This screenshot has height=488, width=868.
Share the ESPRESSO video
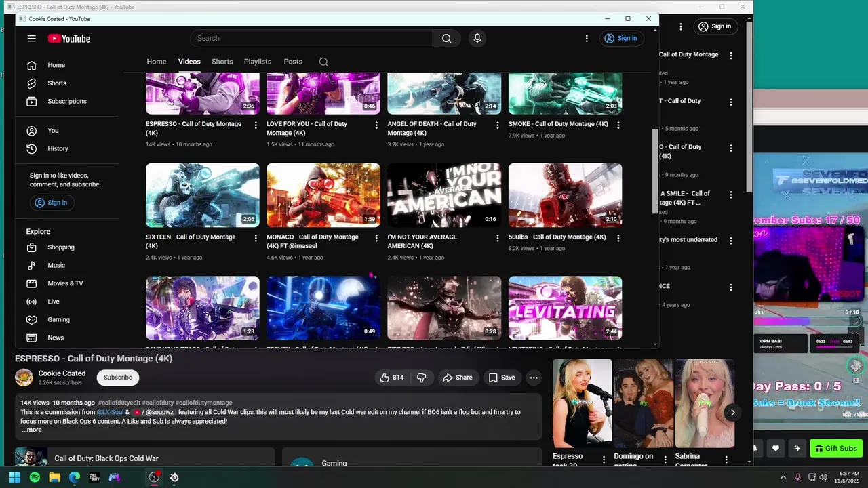pyautogui.click(x=458, y=378)
